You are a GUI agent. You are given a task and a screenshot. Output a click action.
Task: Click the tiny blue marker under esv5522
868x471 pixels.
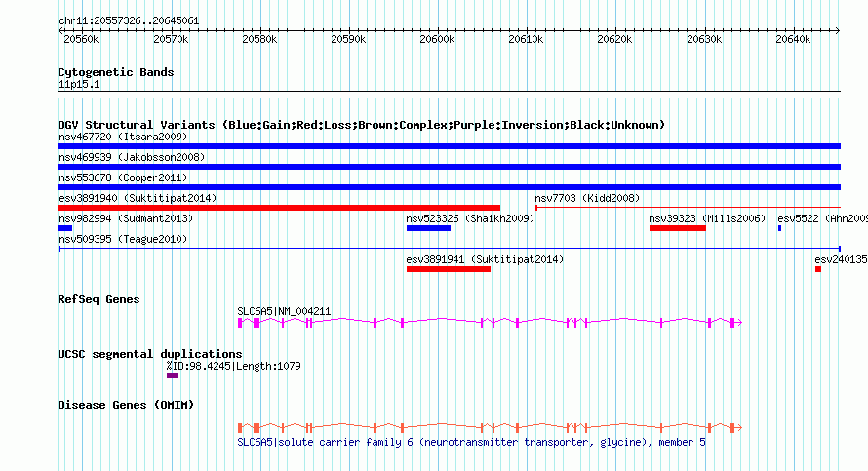[x=780, y=228]
